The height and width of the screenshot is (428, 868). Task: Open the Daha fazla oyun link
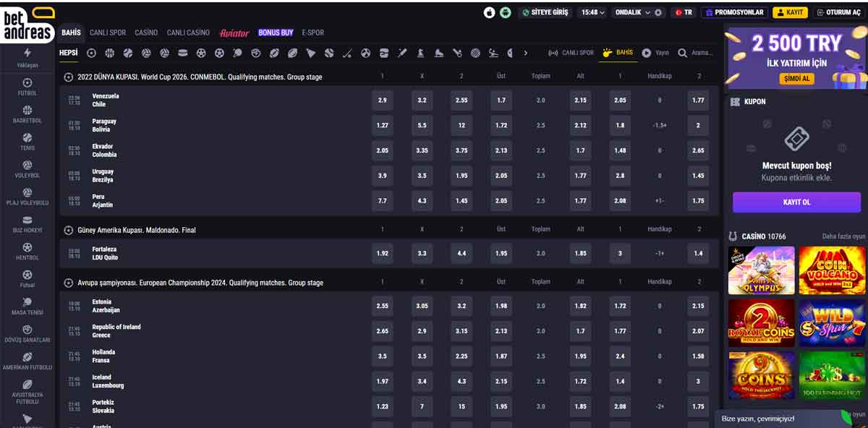tap(843, 236)
